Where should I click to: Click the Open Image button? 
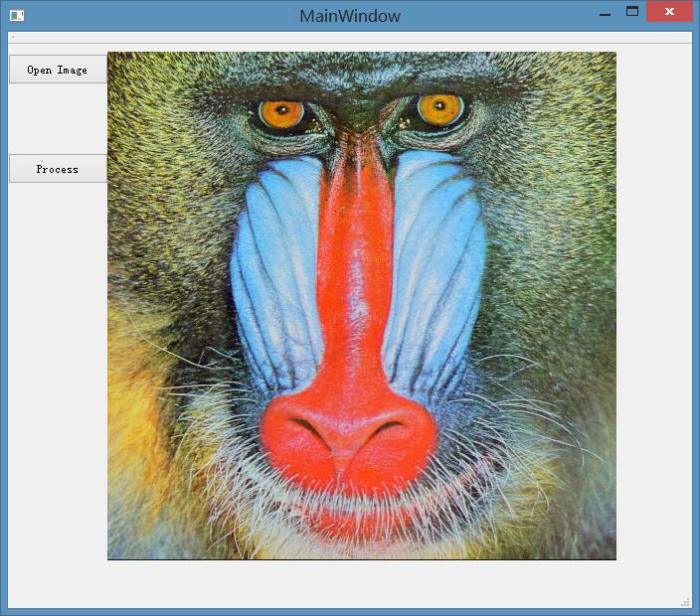pos(58,70)
